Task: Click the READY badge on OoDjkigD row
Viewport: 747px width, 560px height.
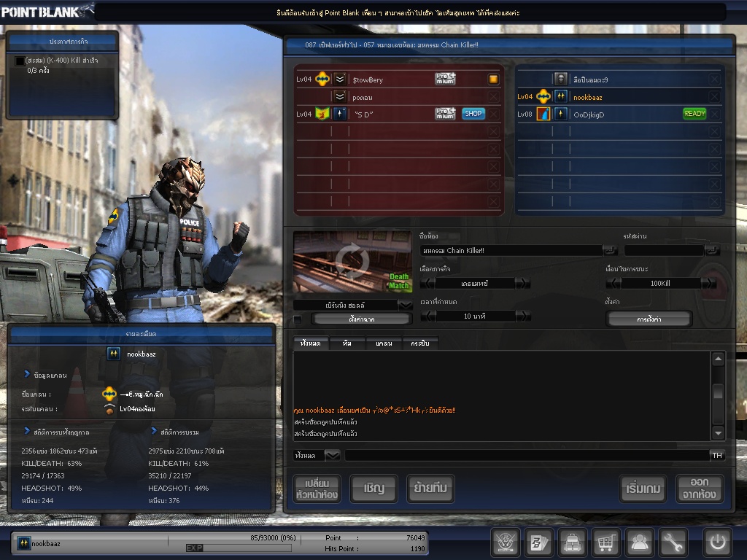Action: tap(694, 114)
